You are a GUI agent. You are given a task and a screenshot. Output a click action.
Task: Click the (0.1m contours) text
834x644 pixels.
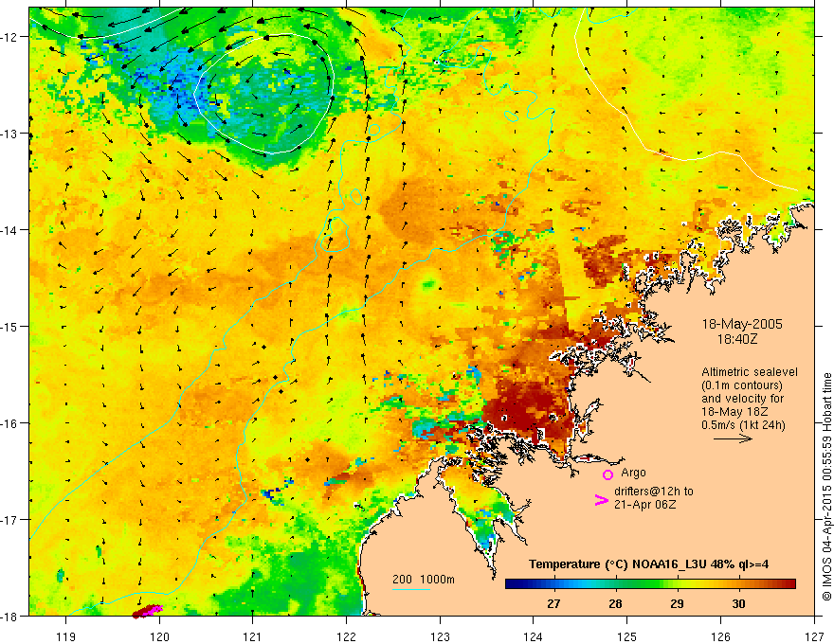click(742, 385)
